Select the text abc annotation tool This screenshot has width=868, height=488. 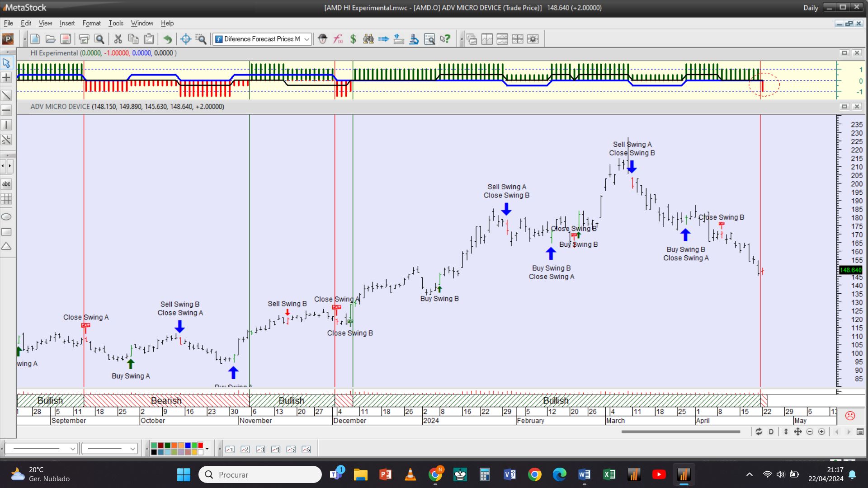pos(6,184)
